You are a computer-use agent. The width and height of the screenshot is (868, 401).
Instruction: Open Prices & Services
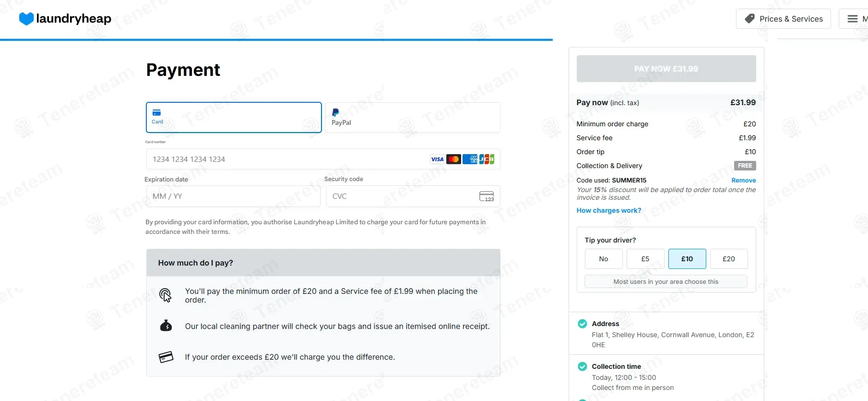point(783,19)
